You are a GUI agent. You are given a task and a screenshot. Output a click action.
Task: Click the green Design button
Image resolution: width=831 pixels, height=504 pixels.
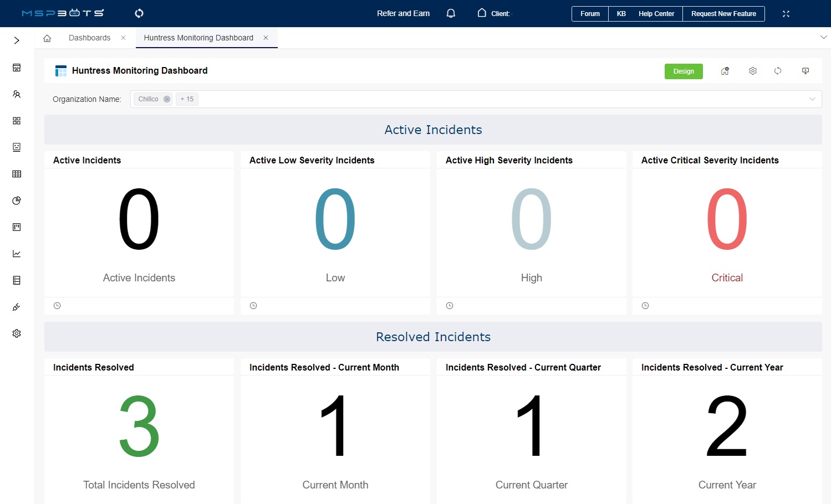point(684,71)
